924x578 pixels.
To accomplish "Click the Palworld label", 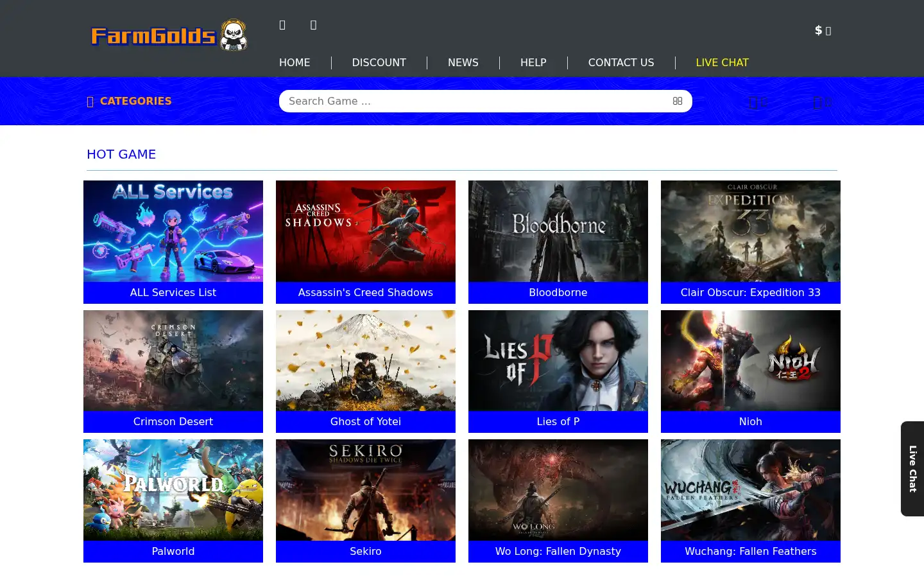I will click(173, 552).
